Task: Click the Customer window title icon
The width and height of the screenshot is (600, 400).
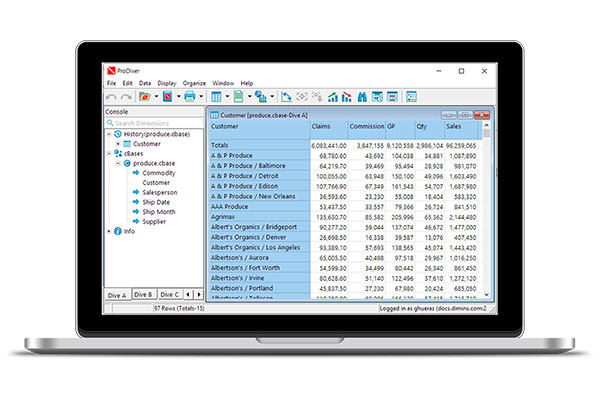Action: point(215,115)
